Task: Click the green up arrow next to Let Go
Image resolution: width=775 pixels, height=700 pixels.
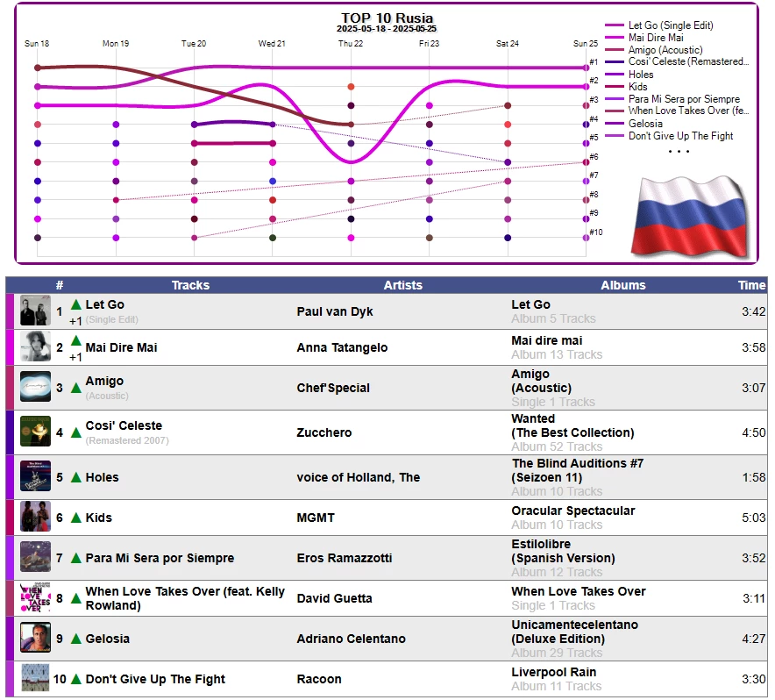Action: pos(76,304)
